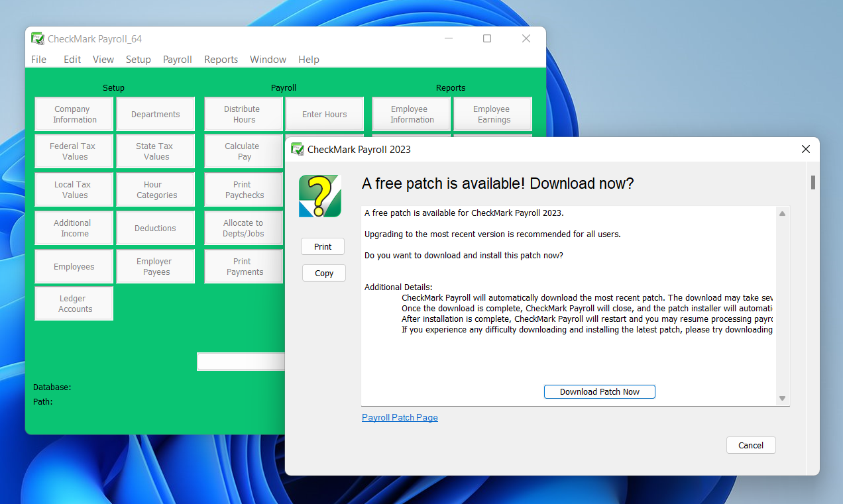Click the dialog's right-edge scrollbar thumb
The width and height of the screenshot is (843, 504).
point(813,183)
